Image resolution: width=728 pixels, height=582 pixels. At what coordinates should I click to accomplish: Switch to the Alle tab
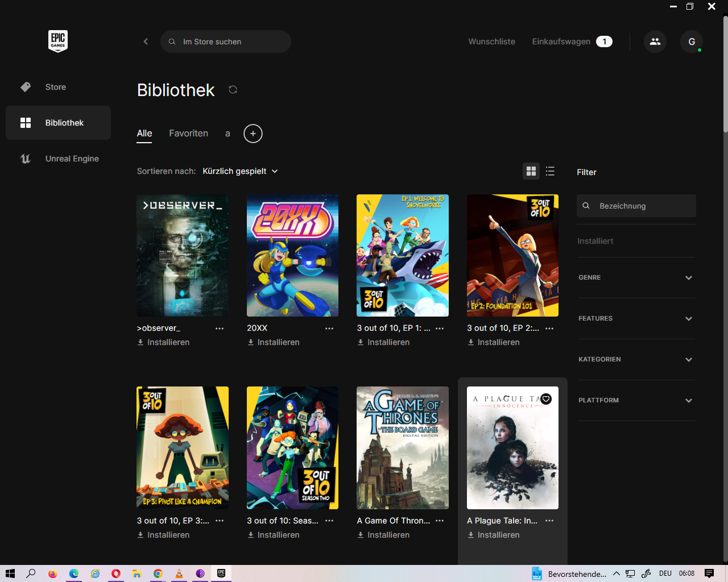(144, 134)
